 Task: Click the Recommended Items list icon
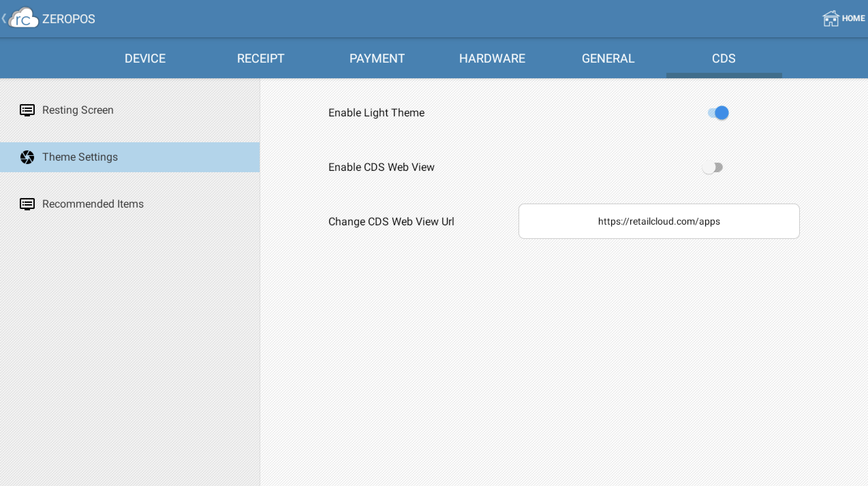pos(27,204)
